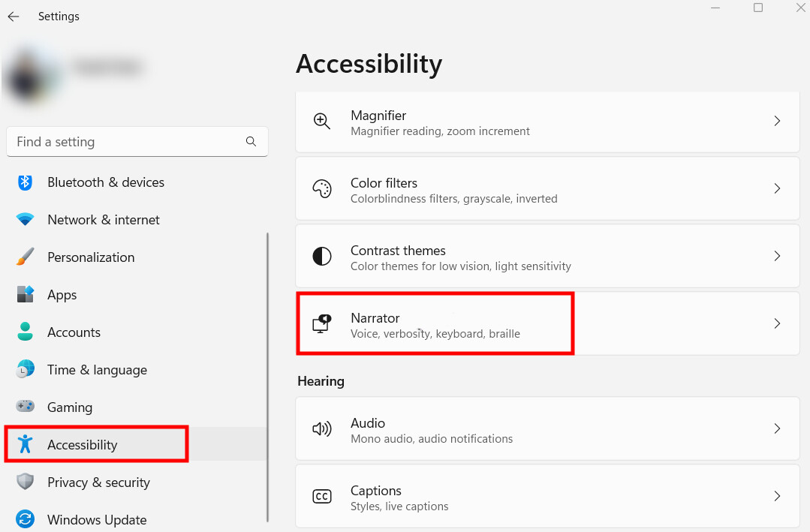
Task: Go to Windows Update page
Action: 137,519
